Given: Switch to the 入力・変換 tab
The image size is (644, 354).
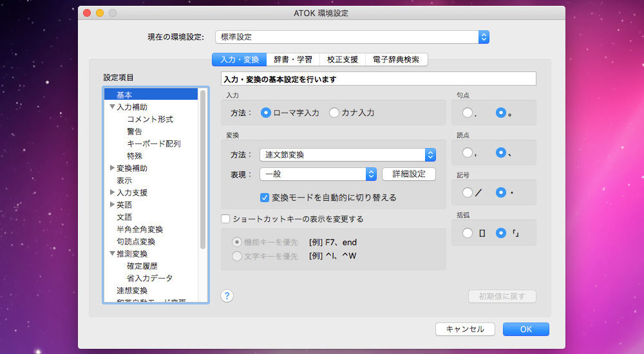Looking at the screenshot, I should coord(240,60).
